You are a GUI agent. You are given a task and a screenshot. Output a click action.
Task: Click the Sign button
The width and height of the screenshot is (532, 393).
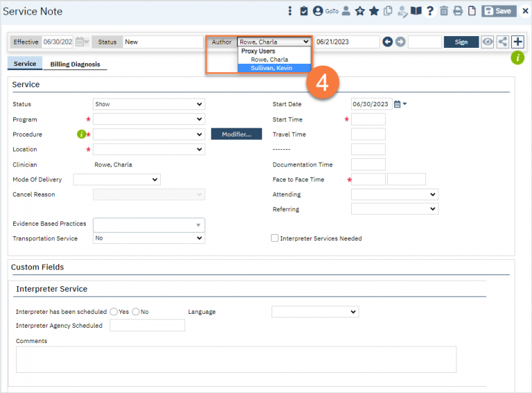tap(461, 42)
